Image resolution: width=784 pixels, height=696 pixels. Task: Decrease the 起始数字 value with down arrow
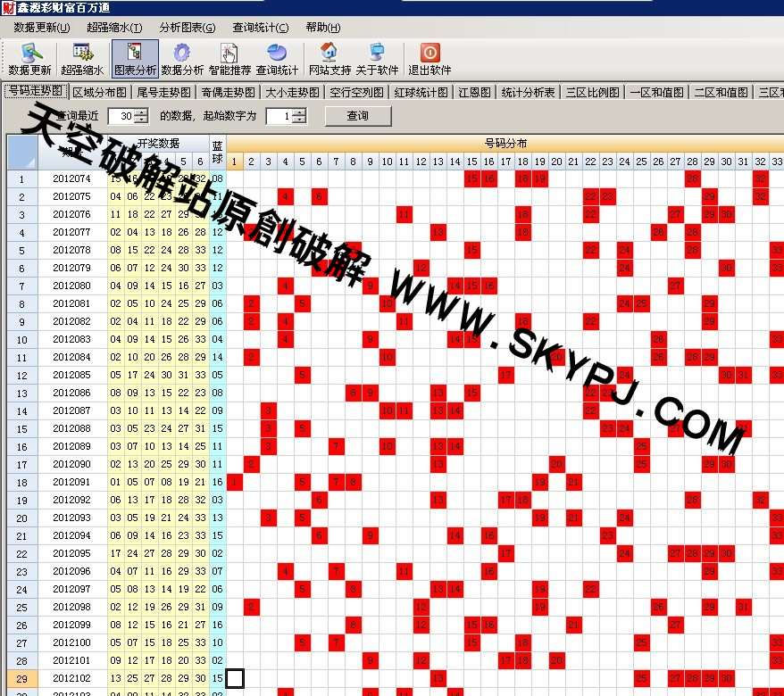[299, 120]
